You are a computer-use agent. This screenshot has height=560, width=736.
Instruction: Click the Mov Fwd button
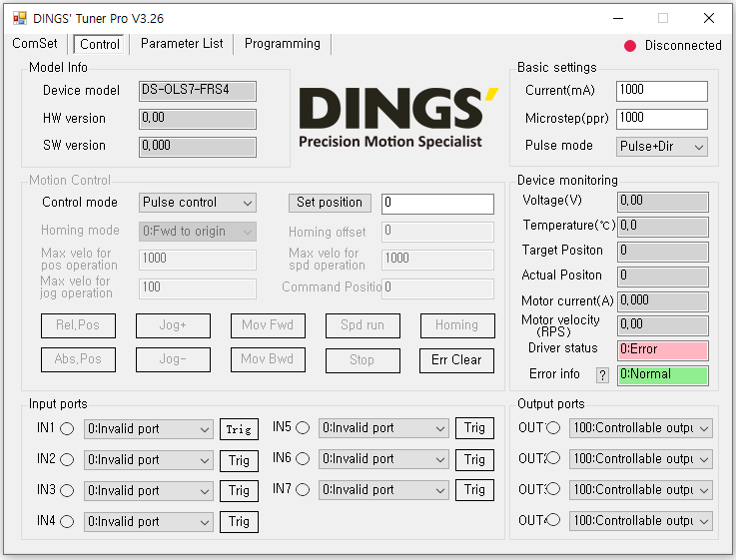point(268,325)
